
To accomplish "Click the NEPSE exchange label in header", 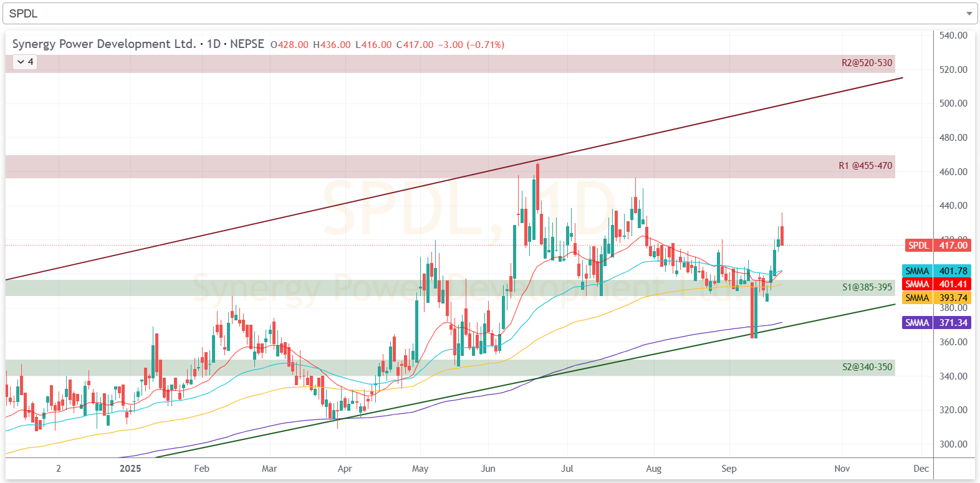I will coord(247,44).
